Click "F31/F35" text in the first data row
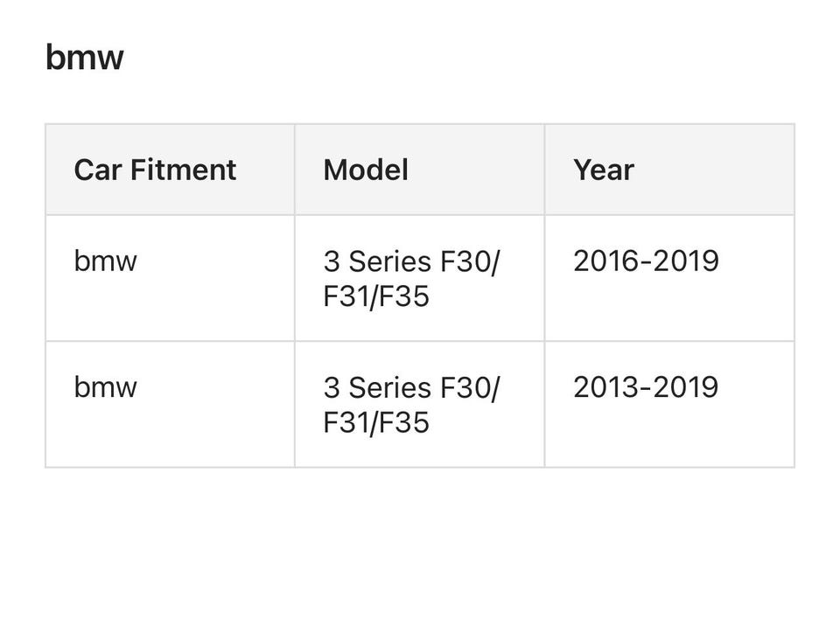The image size is (840, 626). [x=376, y=297]
